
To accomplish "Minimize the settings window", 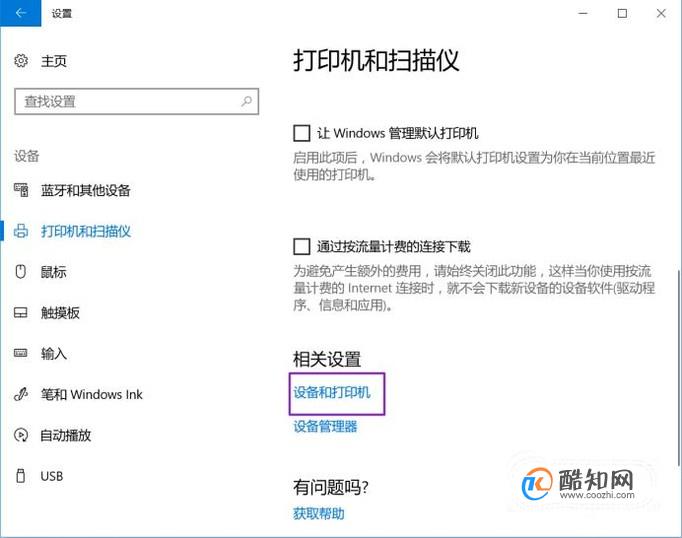I will pyautogui.click(x=583, y=13).
